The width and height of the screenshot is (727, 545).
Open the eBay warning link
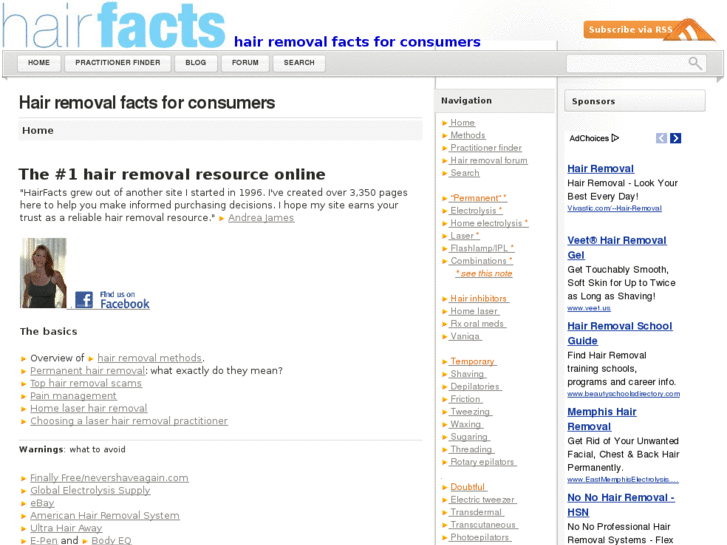[x=42, y=503]
